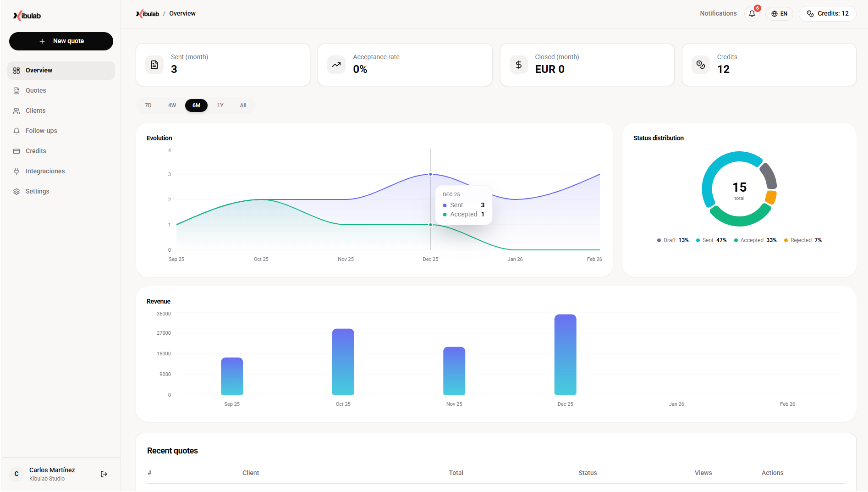
Task: Click the logout icon near Carlos Martínez
Action: click(104, 474)
